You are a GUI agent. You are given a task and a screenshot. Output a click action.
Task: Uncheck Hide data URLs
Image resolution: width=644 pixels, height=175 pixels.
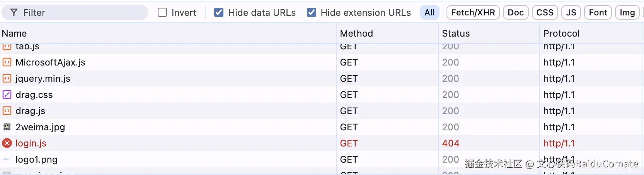[219, 13]
